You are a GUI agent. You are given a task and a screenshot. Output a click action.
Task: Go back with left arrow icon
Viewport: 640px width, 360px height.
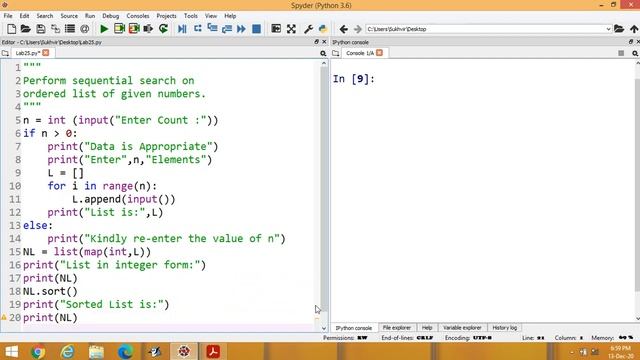pyautogui.click(x=344, y=29)
